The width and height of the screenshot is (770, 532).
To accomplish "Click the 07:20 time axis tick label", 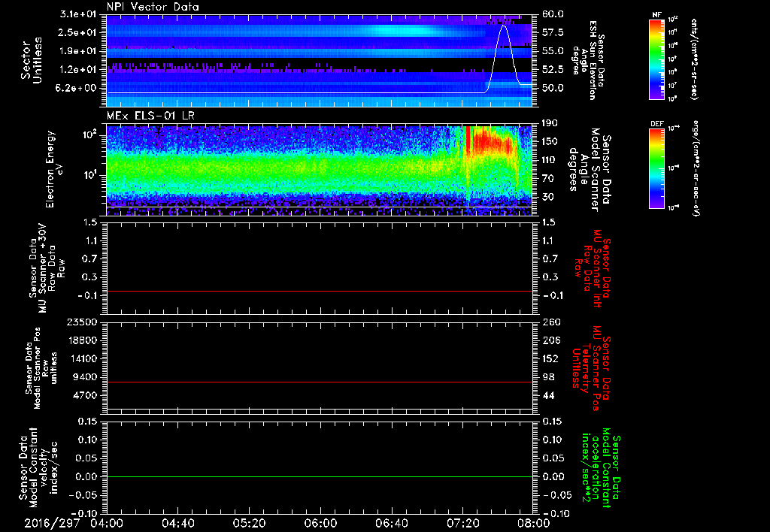I will point(463,523).
